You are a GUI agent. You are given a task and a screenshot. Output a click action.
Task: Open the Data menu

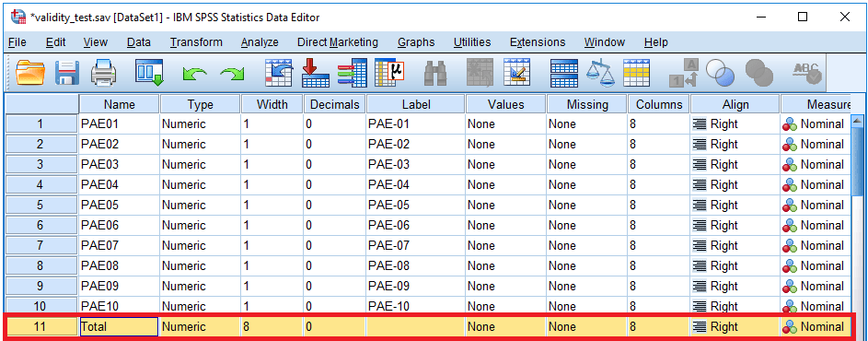tap(138, 42)
